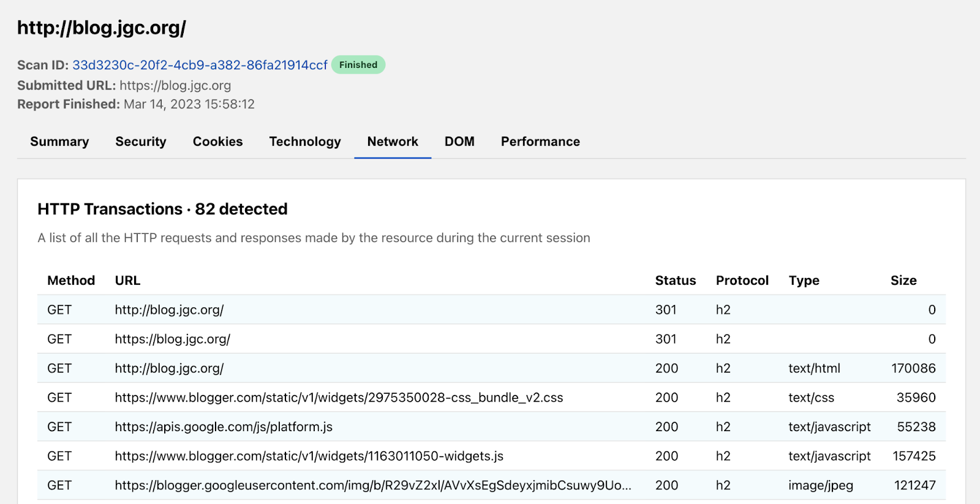
Task: Click the size value 55238
Action: tap(916, 427)
